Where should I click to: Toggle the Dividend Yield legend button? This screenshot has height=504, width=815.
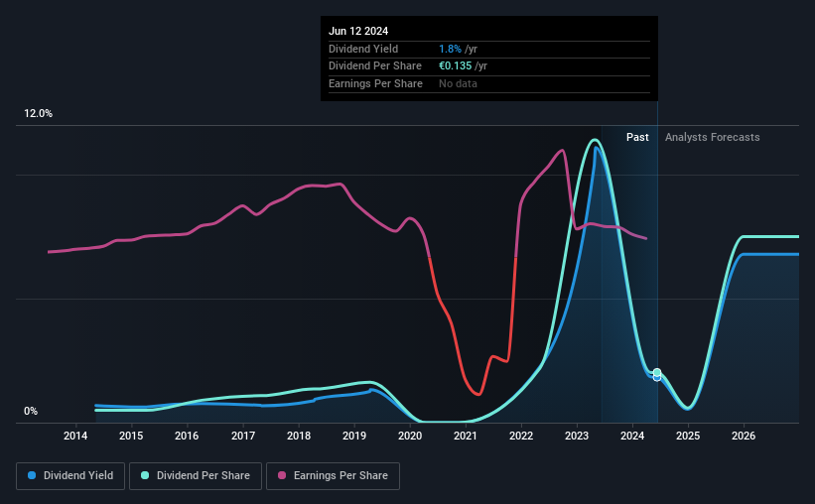tap(70, 476)
